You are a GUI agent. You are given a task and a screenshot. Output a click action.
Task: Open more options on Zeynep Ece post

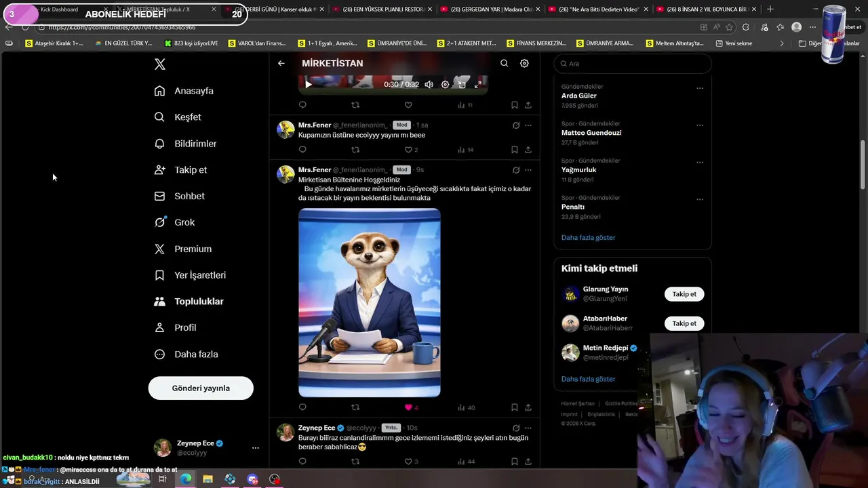(528, 428)
